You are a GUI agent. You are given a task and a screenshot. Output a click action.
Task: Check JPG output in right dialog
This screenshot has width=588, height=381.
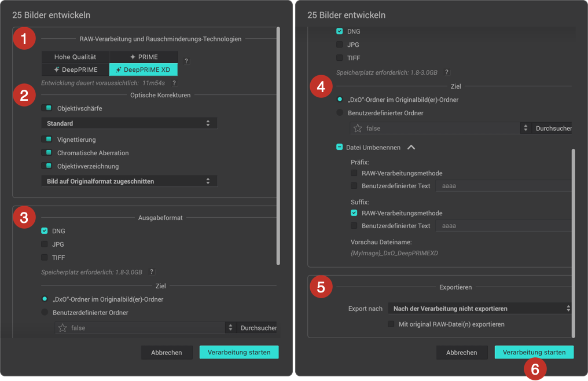click(x=340, y=44)
